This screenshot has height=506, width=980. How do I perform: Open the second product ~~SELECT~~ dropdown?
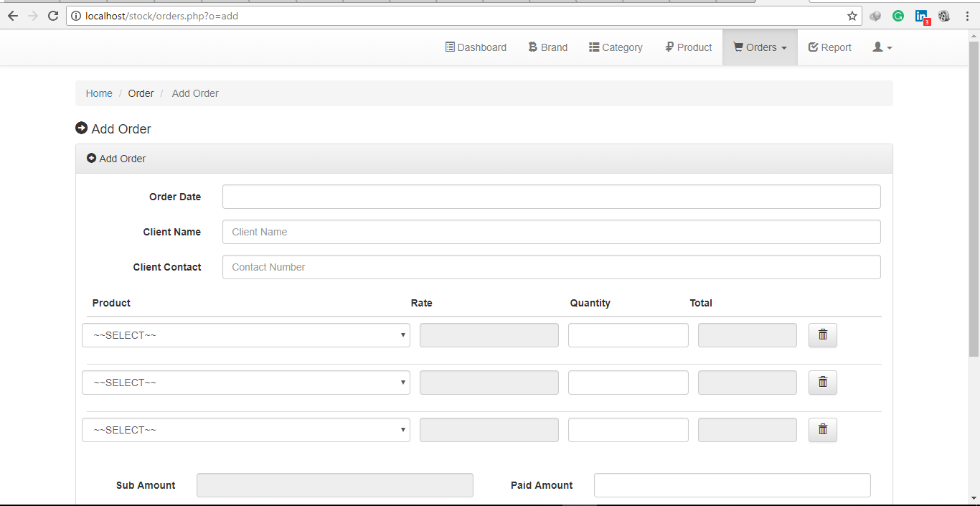pos(246,383)
